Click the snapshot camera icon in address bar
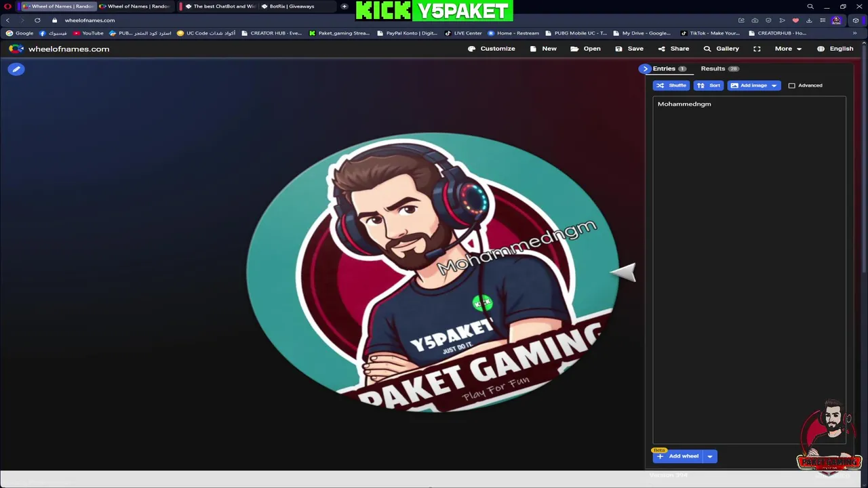 755,20
